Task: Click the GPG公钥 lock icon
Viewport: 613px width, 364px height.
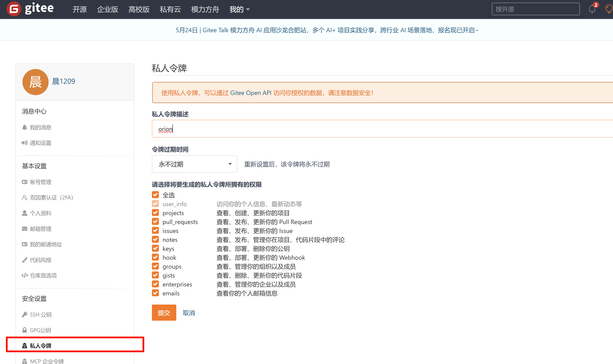Action: coord(25,330)
